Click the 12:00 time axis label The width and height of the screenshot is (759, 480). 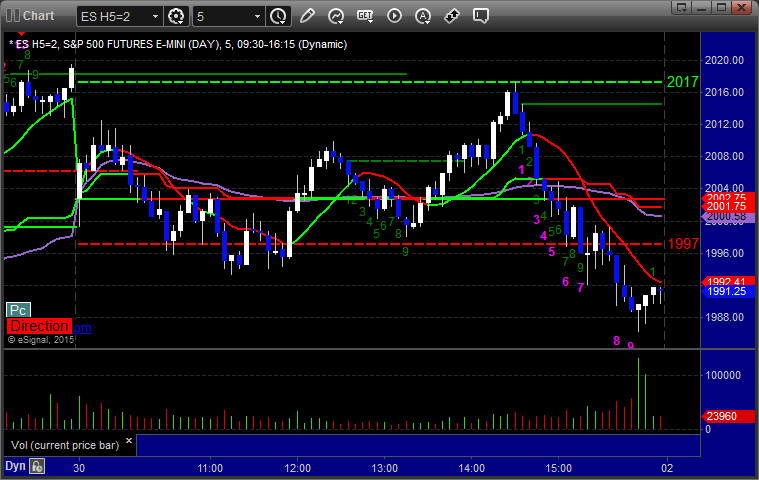(297, 468)
